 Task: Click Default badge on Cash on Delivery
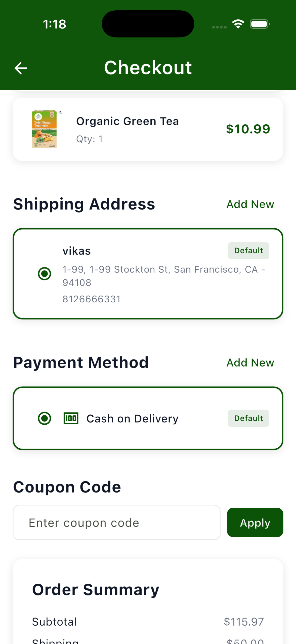pos(248,418)
